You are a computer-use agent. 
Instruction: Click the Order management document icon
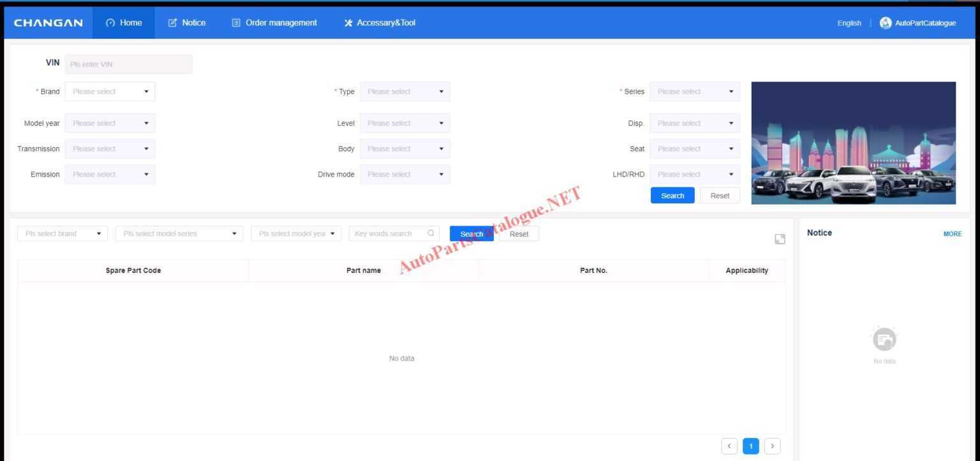point(235,22)
